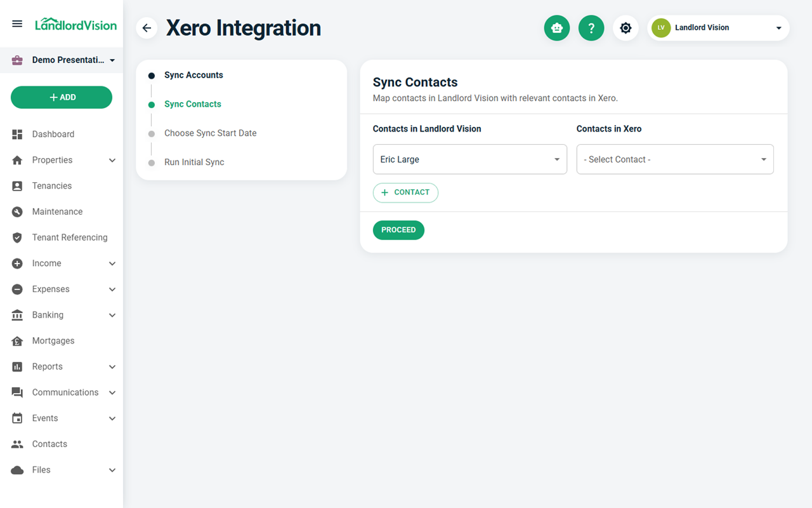Click the Income plus circle icon
This screenshot has width=812, height=508.
pyautogui.click(x=17, y=264)
